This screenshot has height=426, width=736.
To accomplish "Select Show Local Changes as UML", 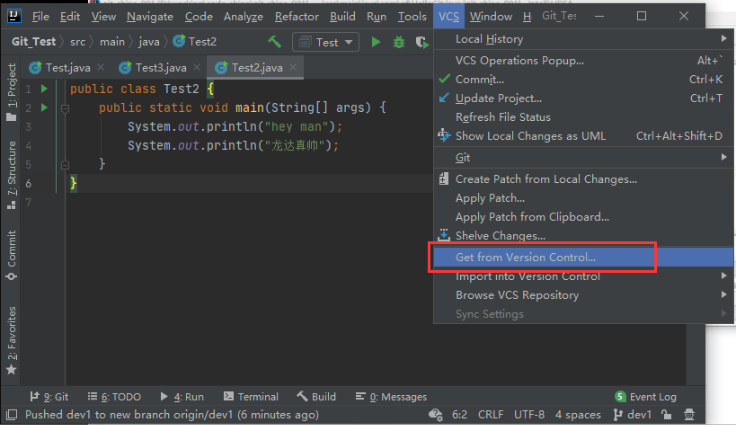I will click(583, 136).
